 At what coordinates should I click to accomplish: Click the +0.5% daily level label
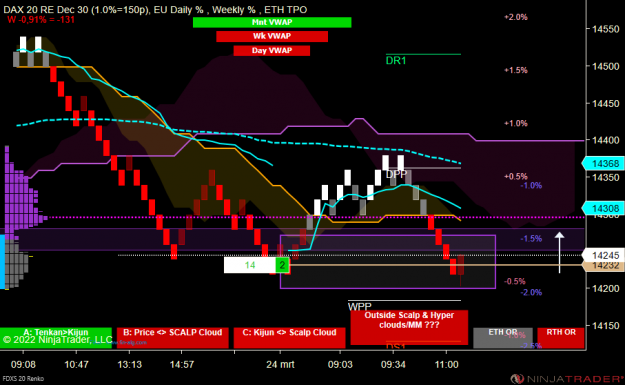point(515,177)
